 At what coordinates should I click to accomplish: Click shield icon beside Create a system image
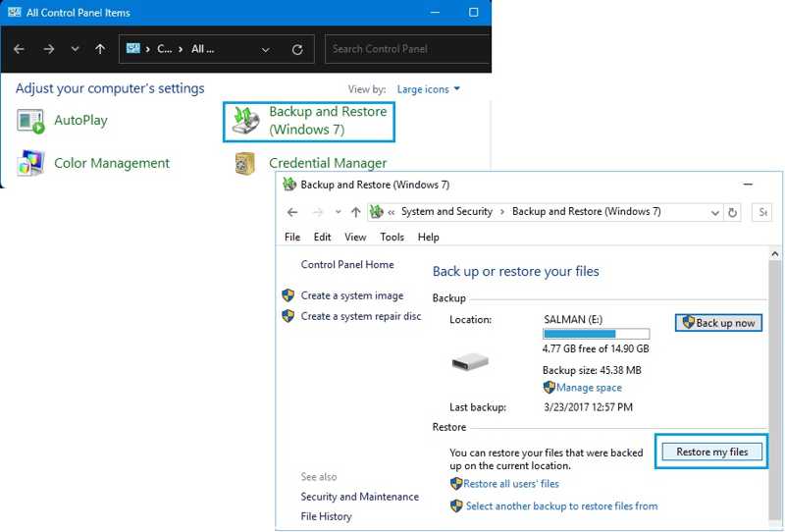click(x=288, y=295)
